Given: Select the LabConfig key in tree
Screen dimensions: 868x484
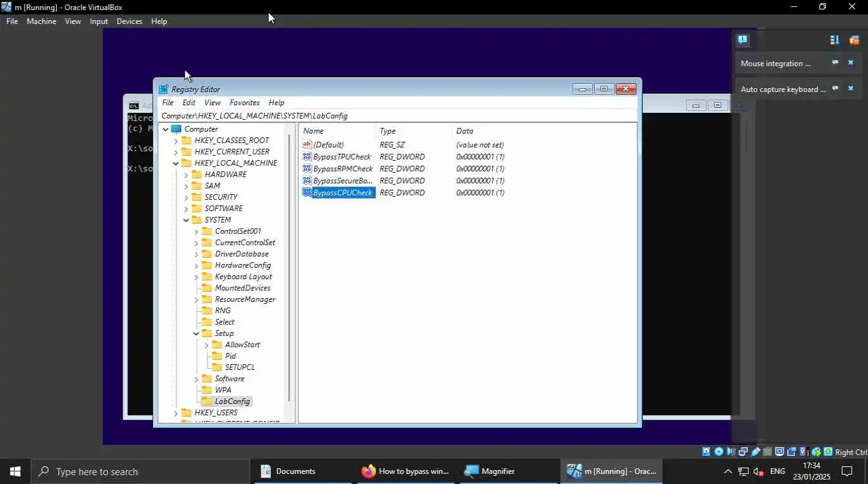Looking at the screenshot, I should click(232, 401).
